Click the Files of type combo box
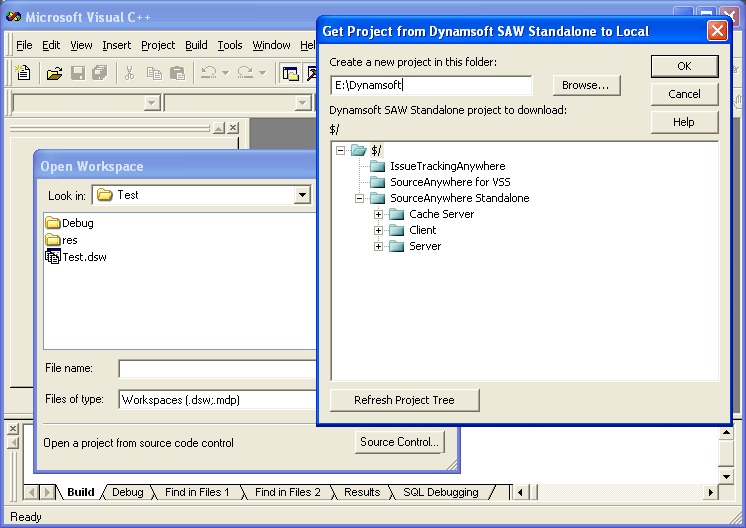The width and height of the screenshot is (746, 528). 217,400
